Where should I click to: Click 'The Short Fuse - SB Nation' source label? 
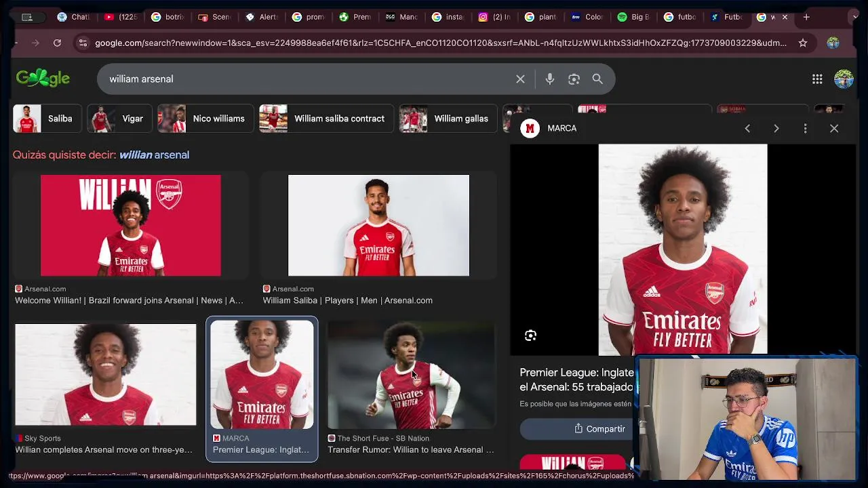(383, 439)
